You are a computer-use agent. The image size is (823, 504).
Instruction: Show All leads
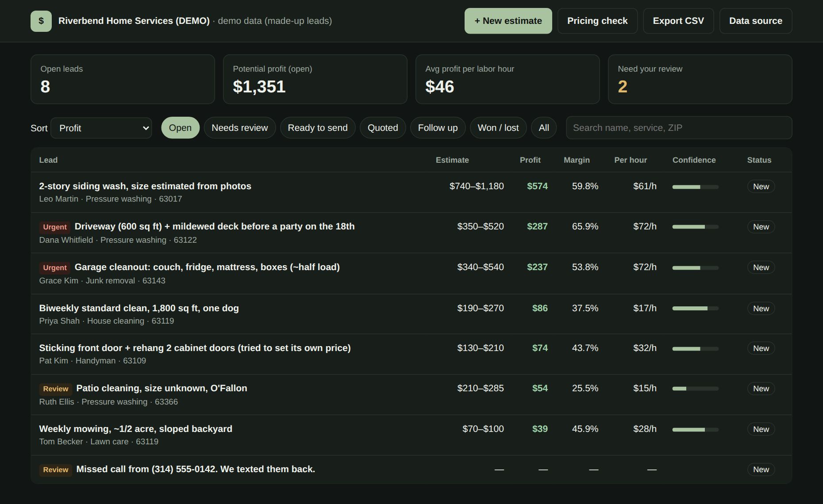point(544,128)
